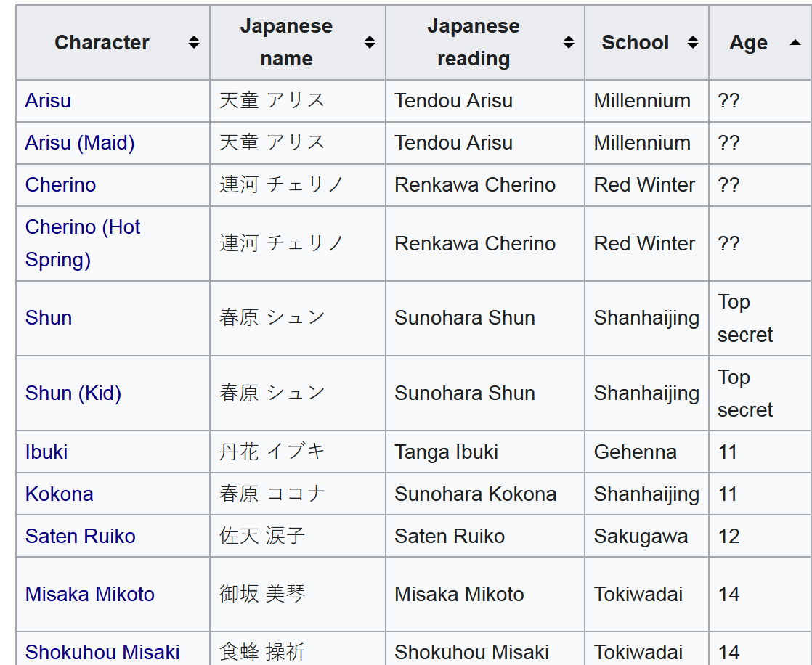Click the Shokuhou Misaki link
812x665 pixels.
102,652
